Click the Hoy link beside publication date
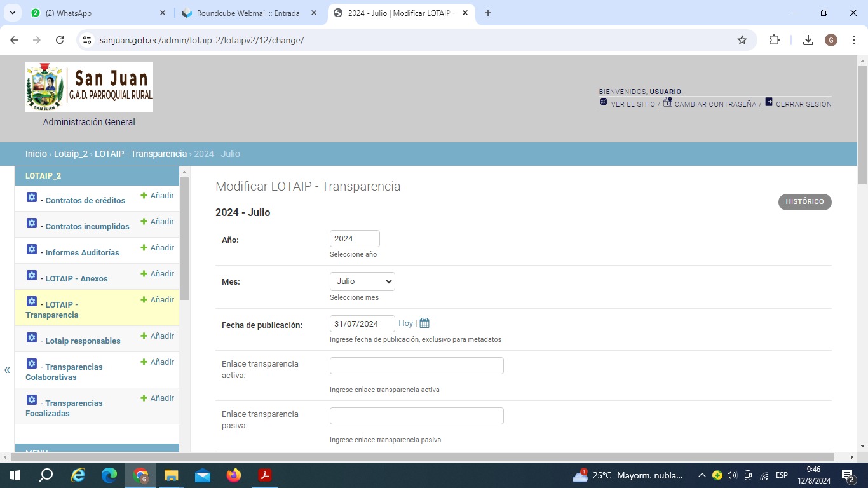The image size is (868, 488). (405, 323)
